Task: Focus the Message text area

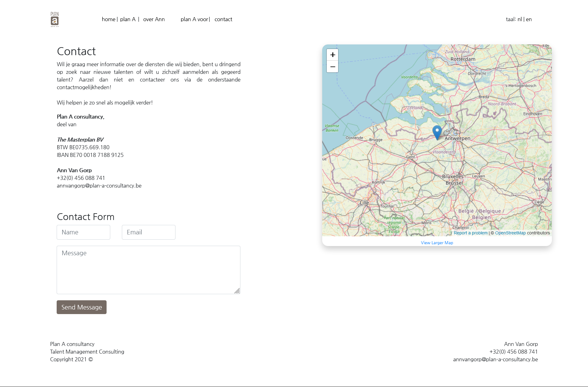Action: (149, 270)
